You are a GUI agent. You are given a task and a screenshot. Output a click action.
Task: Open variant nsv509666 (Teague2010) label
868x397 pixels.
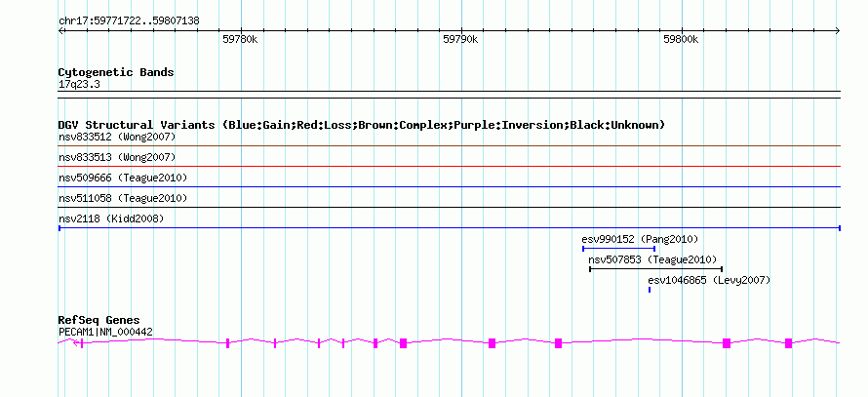[123, 178]
